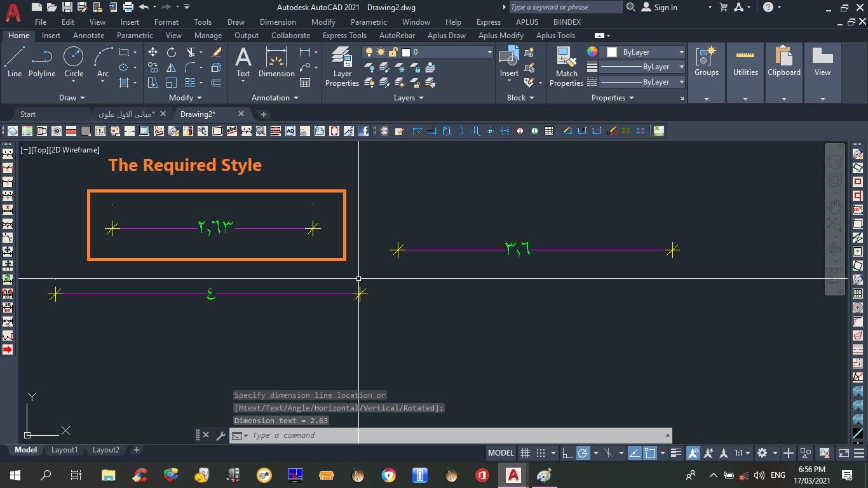Click the command line customize wrench icon
Viewport: 868px width, 488px height.
coord(220,435)
